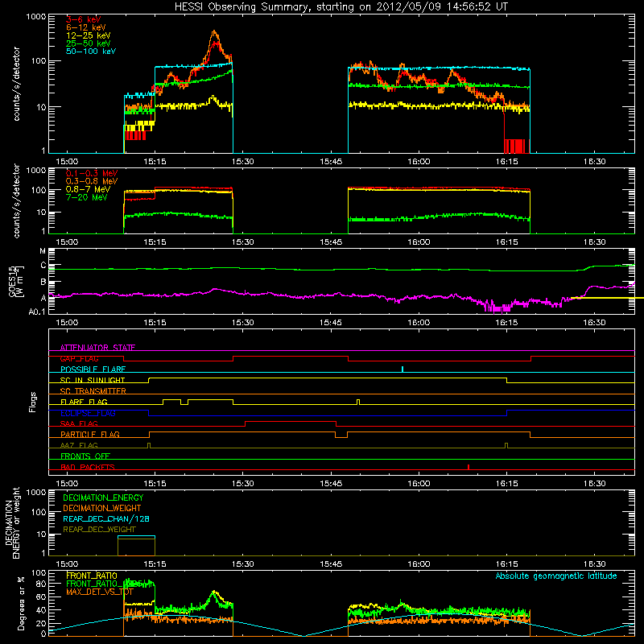This screenshot has height=644, width=644.
Task: Click the yellow line beside the GOES15 plot
Action: point(608,298)
